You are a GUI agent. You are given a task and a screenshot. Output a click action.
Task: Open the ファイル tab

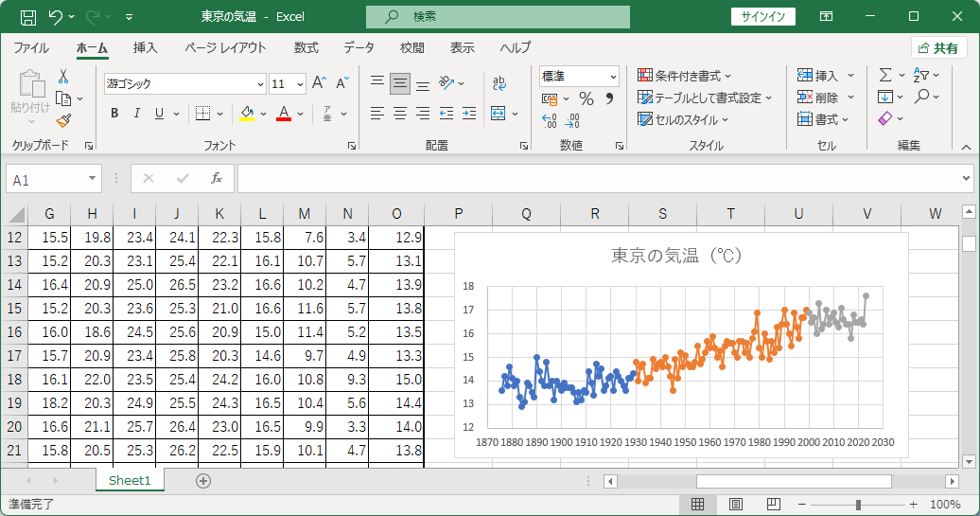click(x=31, y=48)
